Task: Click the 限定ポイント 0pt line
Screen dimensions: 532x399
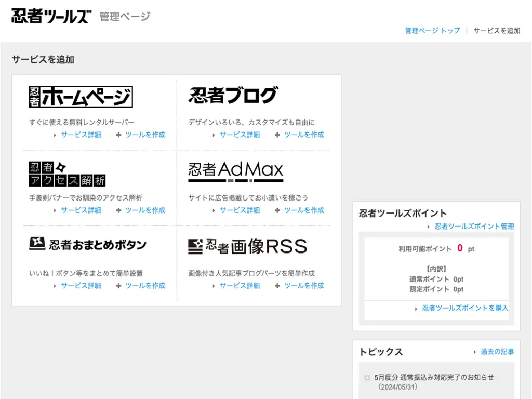Action: coord(436,289)
